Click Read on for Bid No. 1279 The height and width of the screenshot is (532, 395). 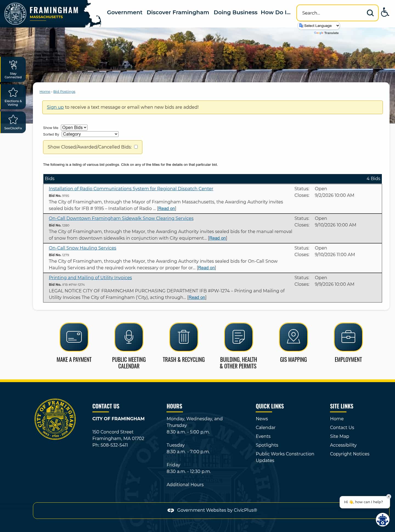click(206, 268)
